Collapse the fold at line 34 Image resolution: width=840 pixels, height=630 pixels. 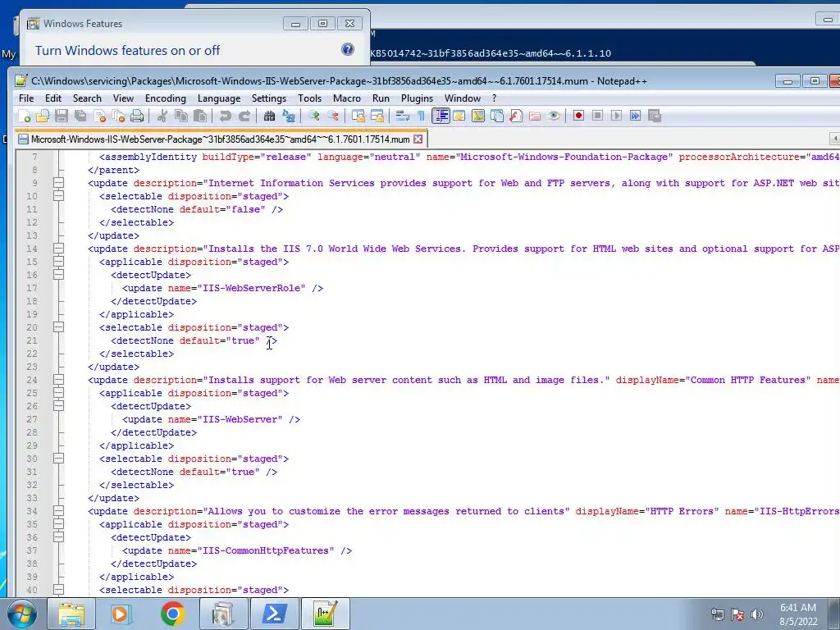(58, 511)
